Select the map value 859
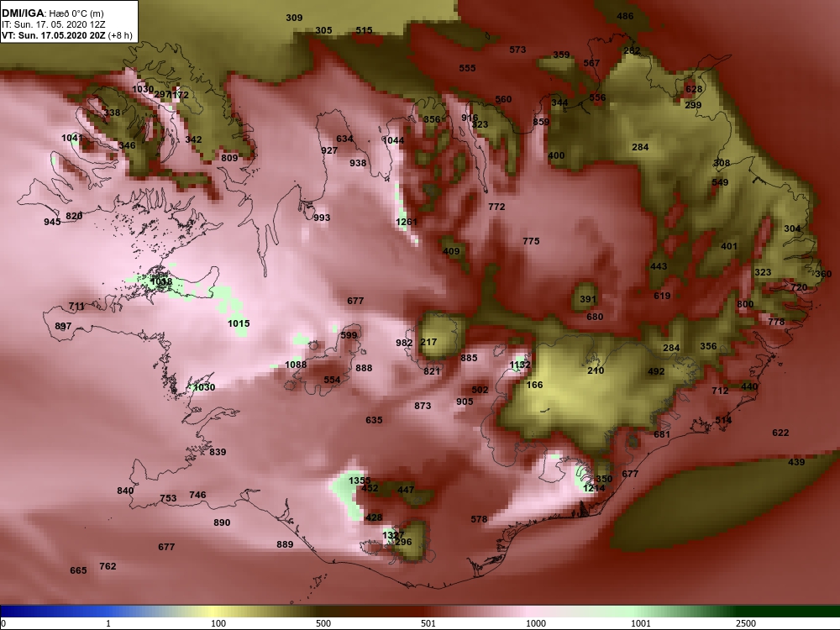Image resolution: width=840 pixels, height=630 pixels. point(541,122)
